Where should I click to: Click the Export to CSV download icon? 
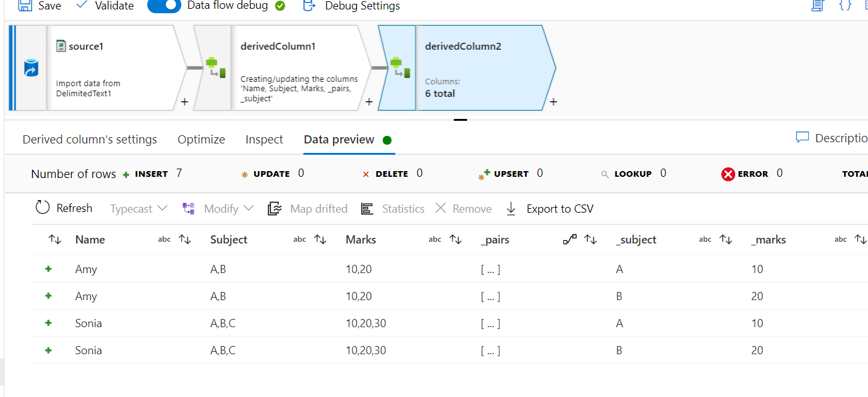pyautogui.click(x=511, y=209)
